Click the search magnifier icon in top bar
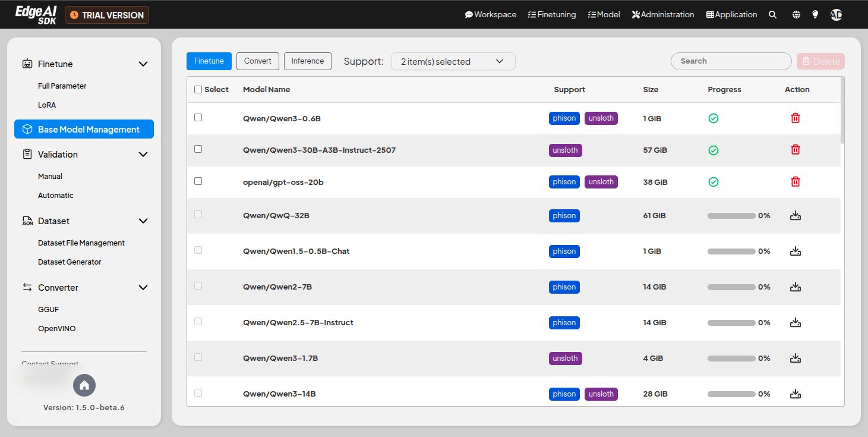The height and width of the screenshot is (437, 868). tap(772, 15)
